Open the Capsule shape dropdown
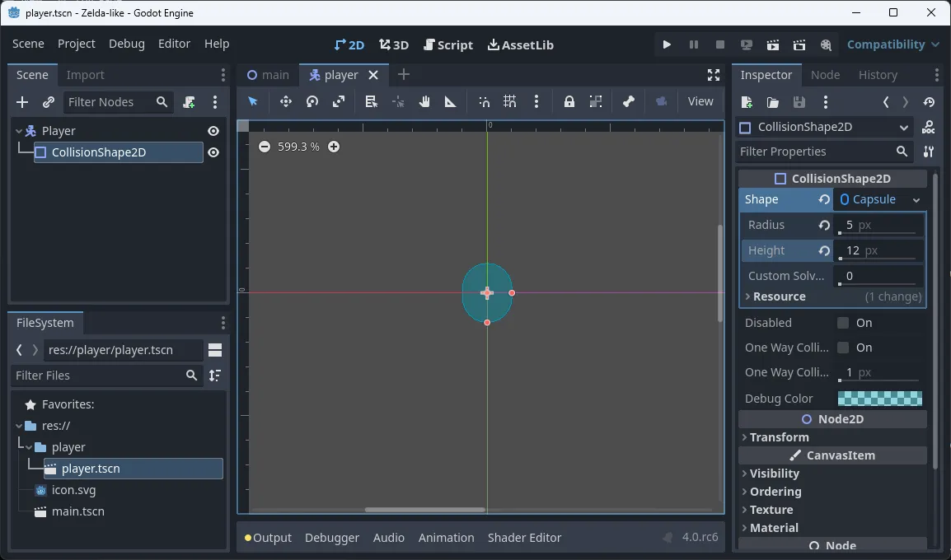 [x=879, y=198]
